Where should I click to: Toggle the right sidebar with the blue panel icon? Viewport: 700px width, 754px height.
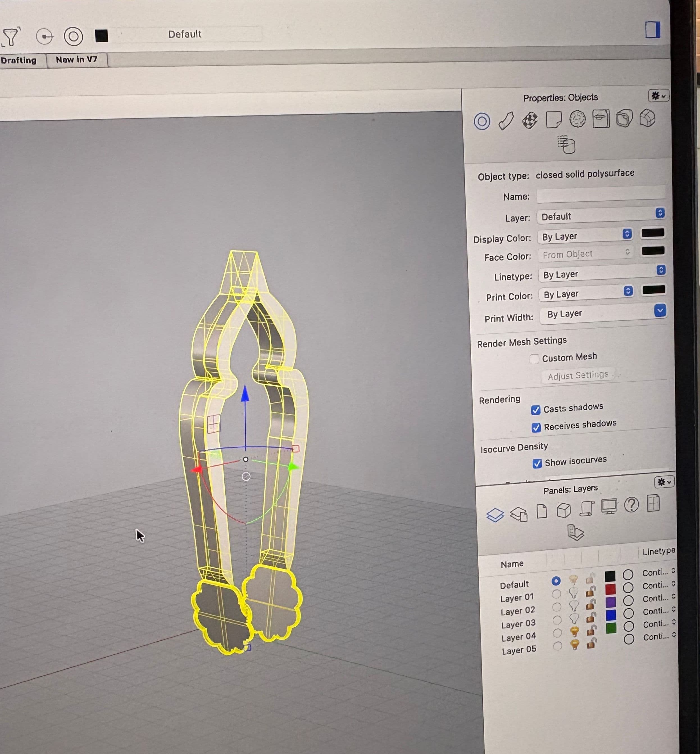click(x=653, y=30)
